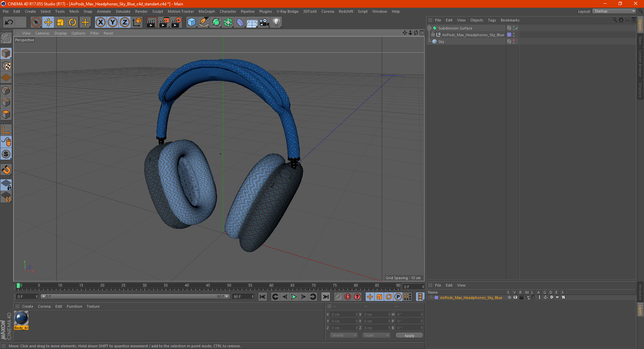Add a light object

(276, 22)
